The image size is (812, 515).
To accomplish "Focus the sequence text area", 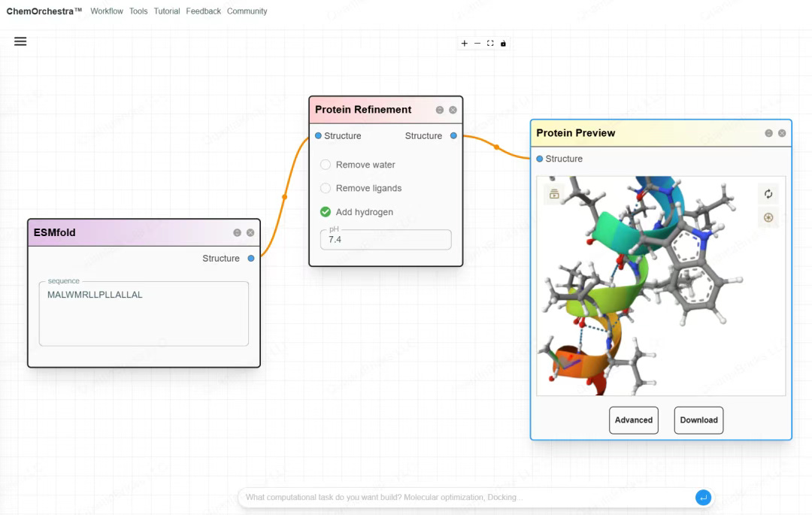I will [144, 314].
